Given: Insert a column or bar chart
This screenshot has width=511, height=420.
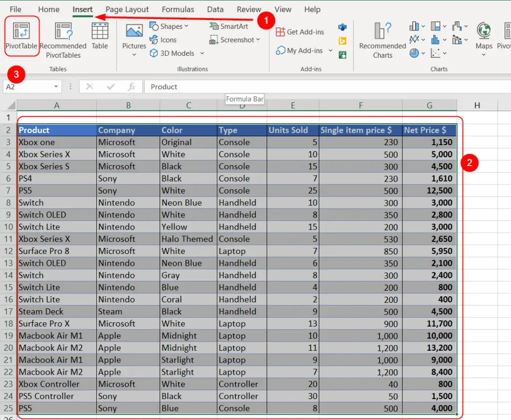Looking at the screenshot, I should point(414,26).
